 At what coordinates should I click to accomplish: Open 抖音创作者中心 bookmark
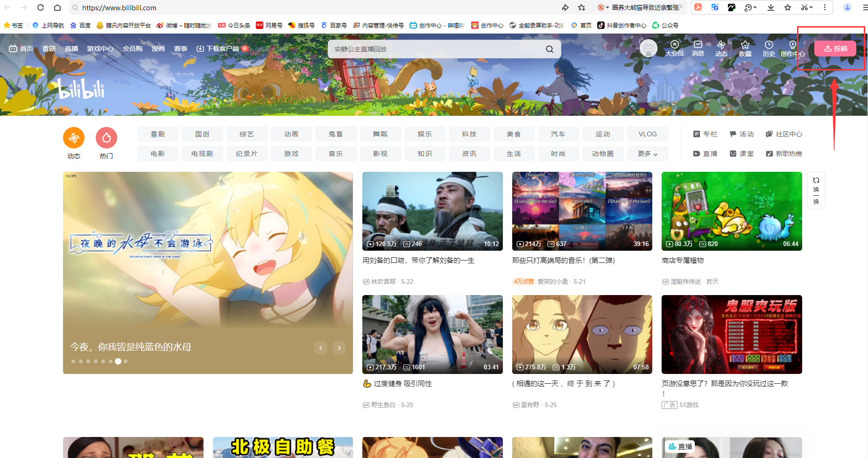click(x=621, y=25)
